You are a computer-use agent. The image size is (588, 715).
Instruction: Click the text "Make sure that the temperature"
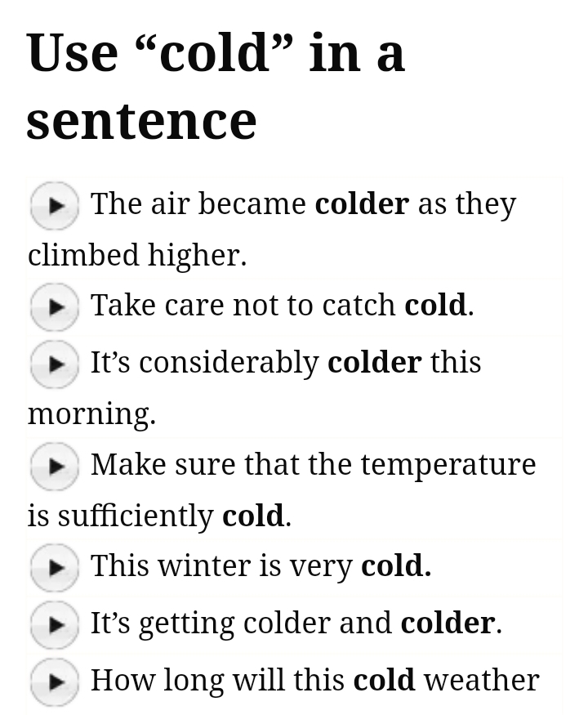pyautogui.click(x=313, y=464)
